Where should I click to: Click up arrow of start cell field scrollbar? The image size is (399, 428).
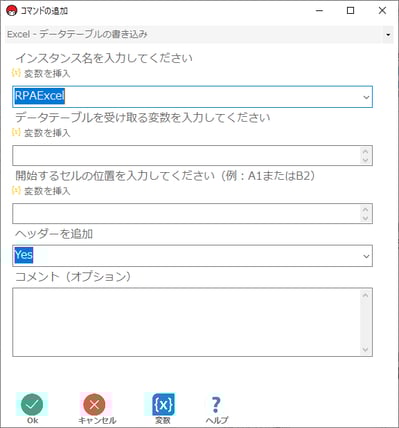click(x=366, y=209)
